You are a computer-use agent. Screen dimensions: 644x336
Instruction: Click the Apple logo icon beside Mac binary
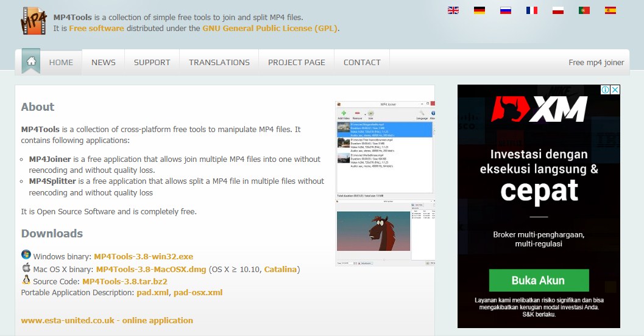[x=26, y=268]
